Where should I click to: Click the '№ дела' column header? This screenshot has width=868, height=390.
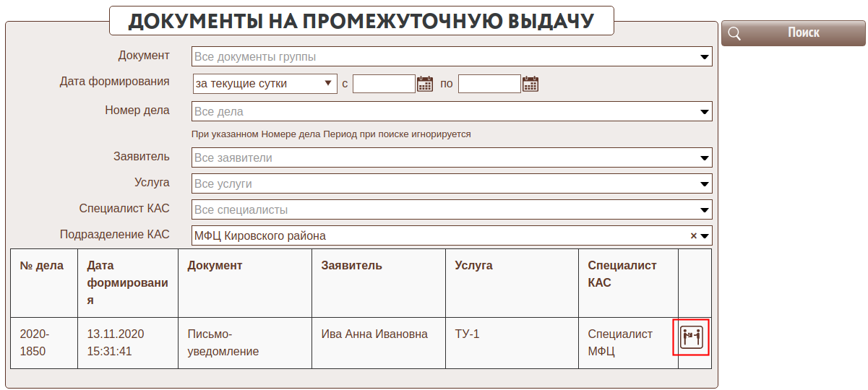coord(42,266)
